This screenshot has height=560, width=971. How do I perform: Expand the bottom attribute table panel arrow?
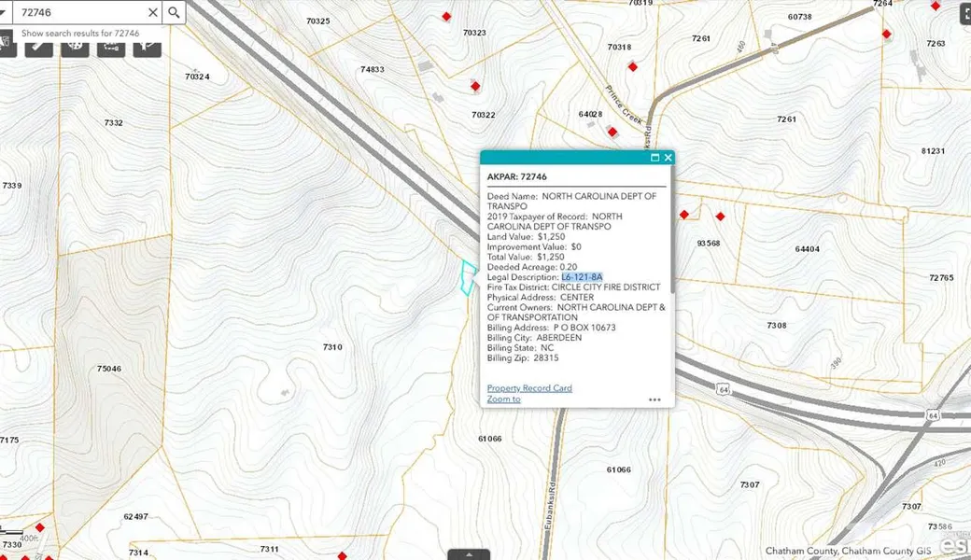point(469,554)
